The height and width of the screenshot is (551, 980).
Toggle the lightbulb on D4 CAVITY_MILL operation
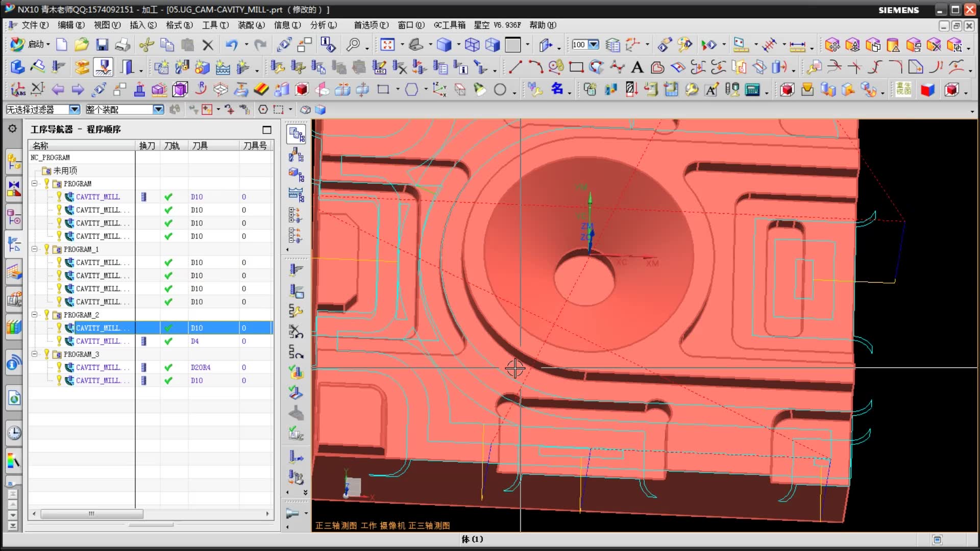59,341
